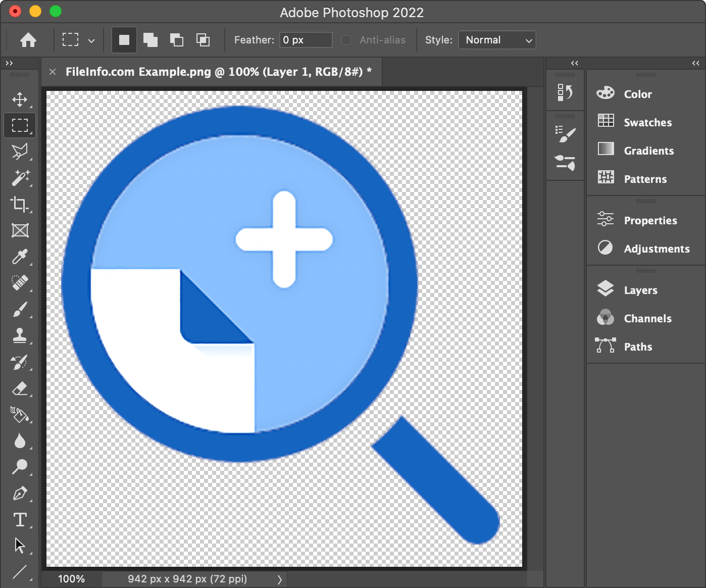Select the Move tool

20,100
